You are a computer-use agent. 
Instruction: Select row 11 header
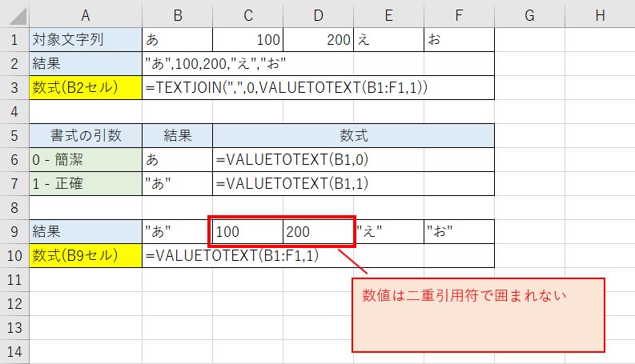click(x=14, y=279)
